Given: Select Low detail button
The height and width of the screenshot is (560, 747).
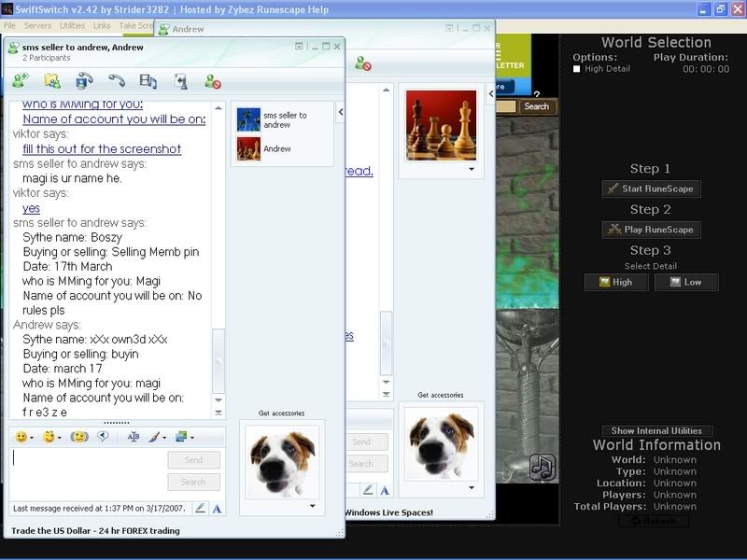Looking at the screenshot, I should 686,282.
